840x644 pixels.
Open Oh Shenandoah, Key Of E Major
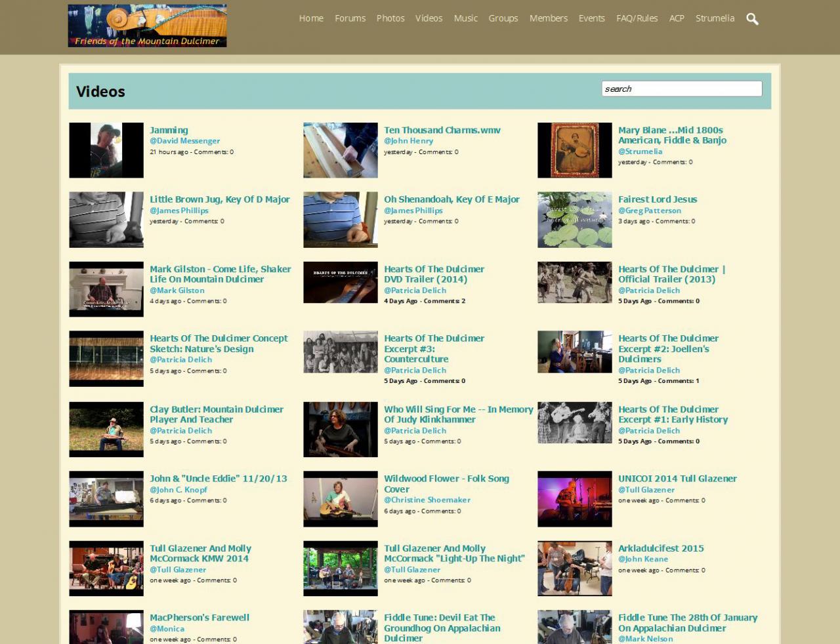pyautogui.click(x=451, y=199)
